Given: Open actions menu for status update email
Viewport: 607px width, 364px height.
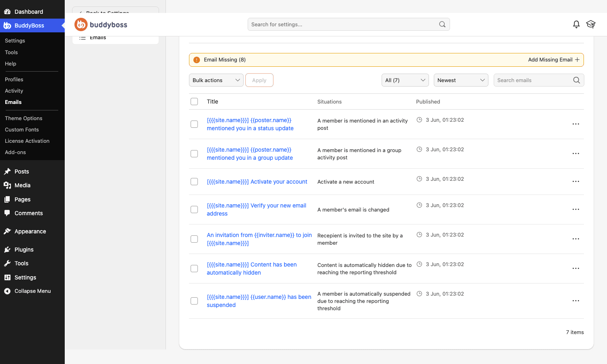Looking at the screenshot, I should (x=576, y=124).
